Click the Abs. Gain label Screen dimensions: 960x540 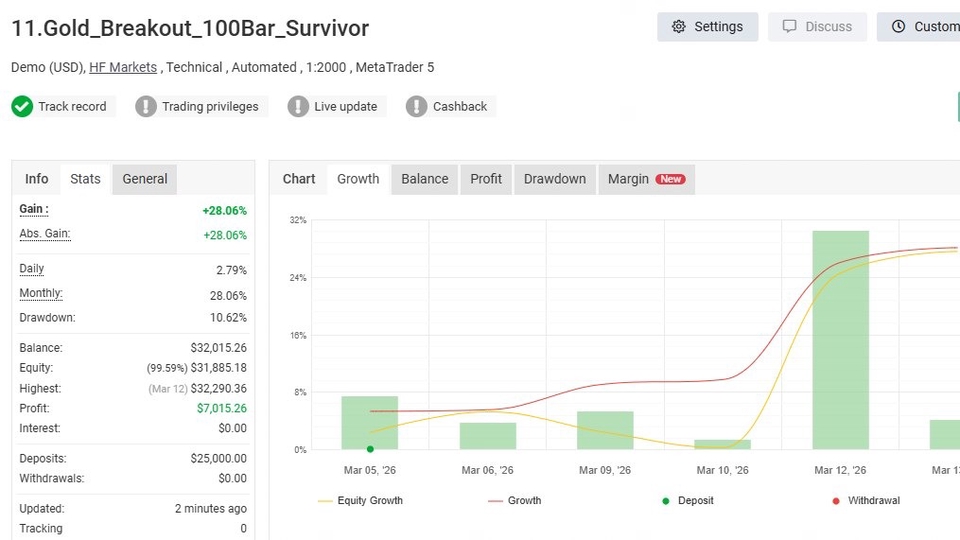45,233
